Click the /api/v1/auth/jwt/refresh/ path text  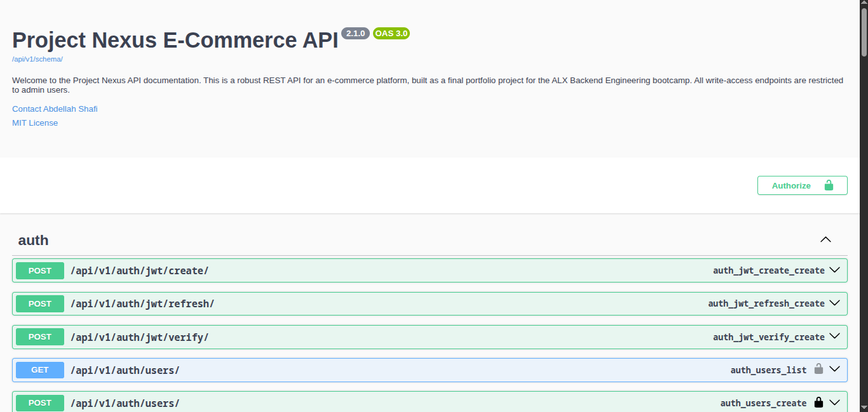point(142,304)
